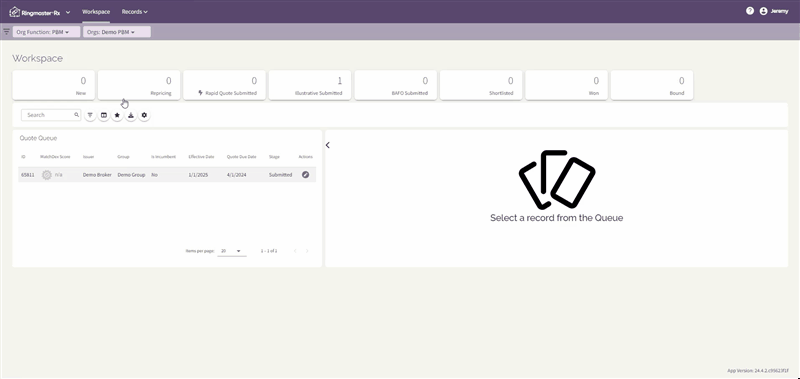800x379 pixels.
Task: Click the edit pencil action for 65811
Action: click(306, 174)
